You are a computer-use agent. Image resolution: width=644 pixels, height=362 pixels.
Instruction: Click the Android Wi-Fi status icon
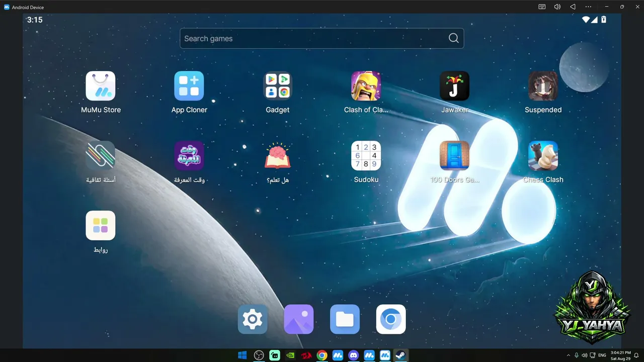click(x=586, y=20)
